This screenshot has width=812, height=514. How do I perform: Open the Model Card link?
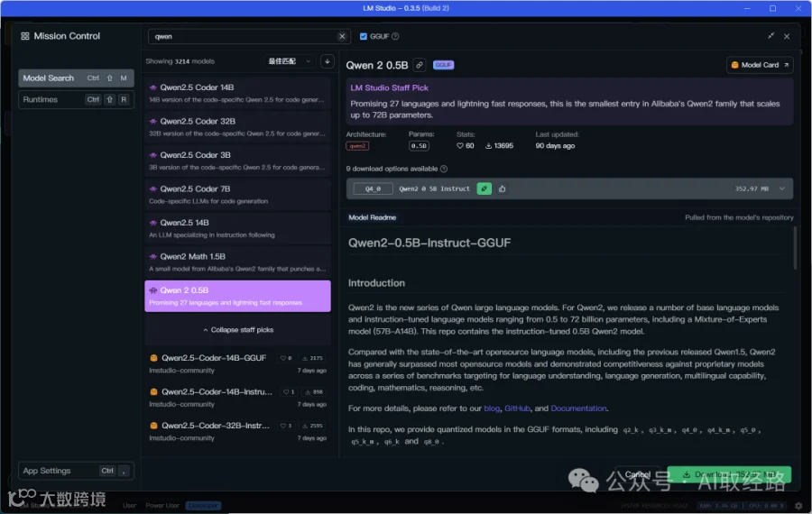click(760, 65)
